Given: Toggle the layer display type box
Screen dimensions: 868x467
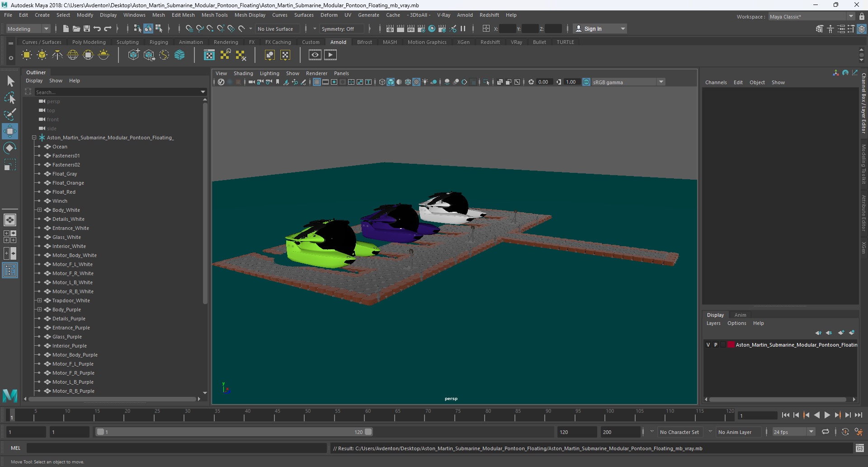Looking at the screenshot, I should (723, 345).
